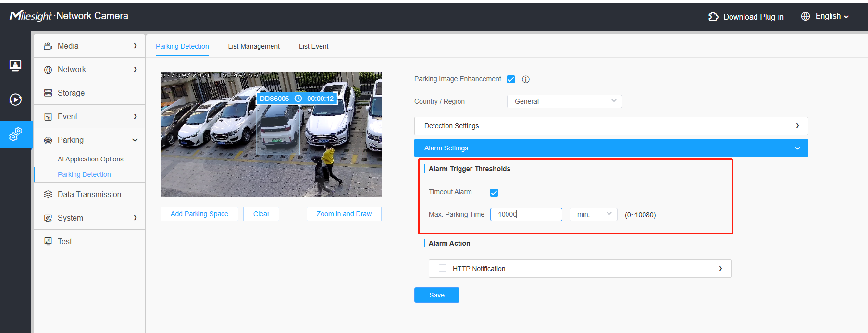Click the Save button
Image resolution: width=868 pixels, height=333 pixels.
coord(437,295)
